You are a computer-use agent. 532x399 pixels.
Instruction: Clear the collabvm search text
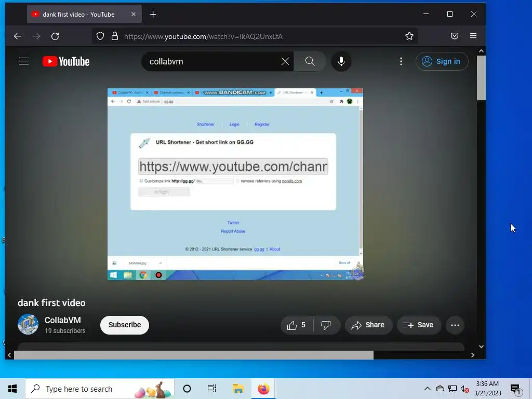(285, 61)
